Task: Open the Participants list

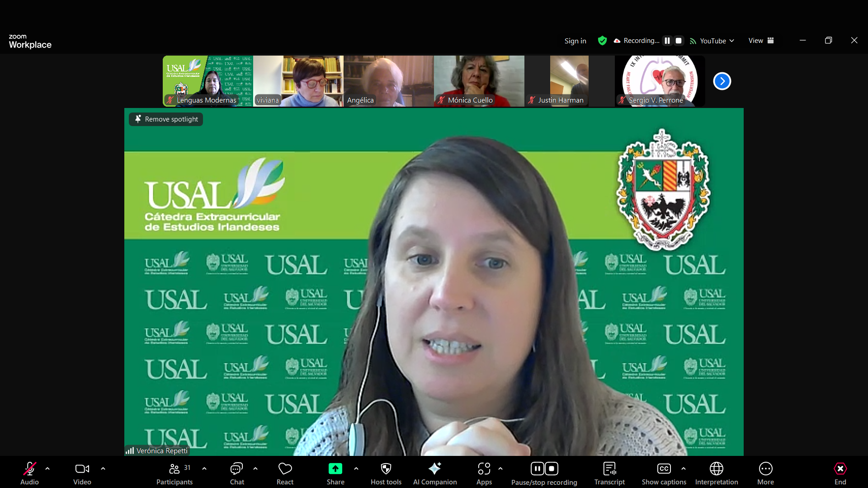Action: coord(174,469)
